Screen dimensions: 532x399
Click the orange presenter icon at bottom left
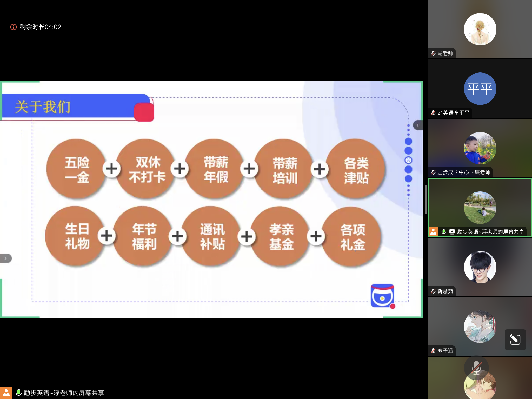(x=6, y=393)
